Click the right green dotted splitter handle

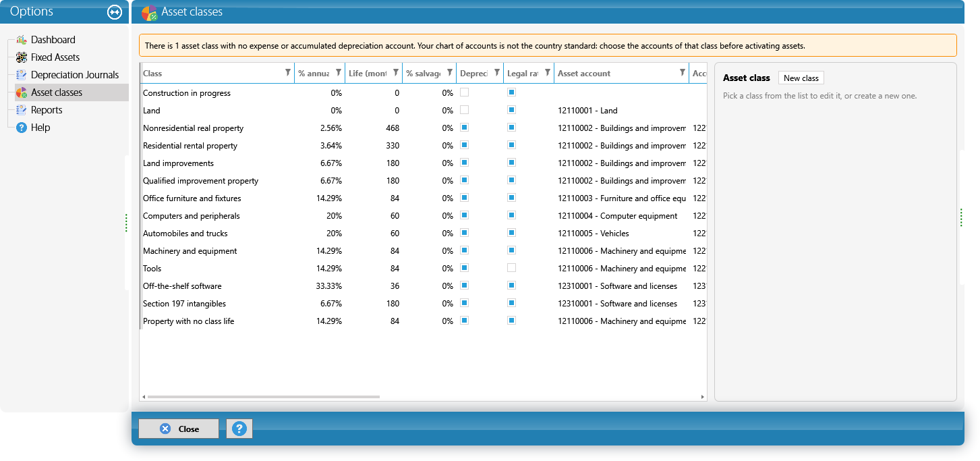pos(961,217)
